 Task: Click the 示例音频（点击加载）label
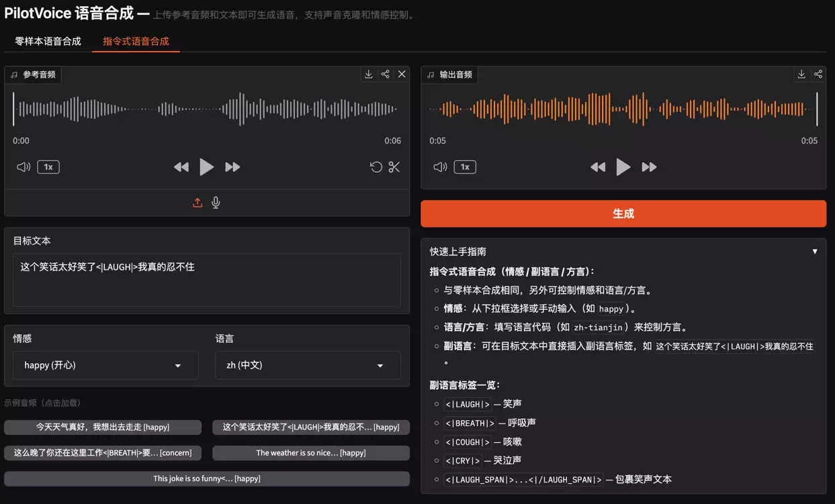43,403
